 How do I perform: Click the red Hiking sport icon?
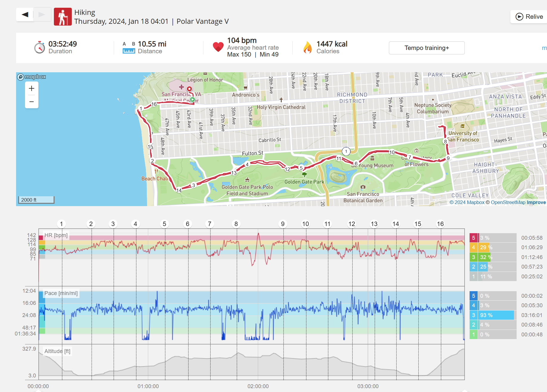coord(63,17)
